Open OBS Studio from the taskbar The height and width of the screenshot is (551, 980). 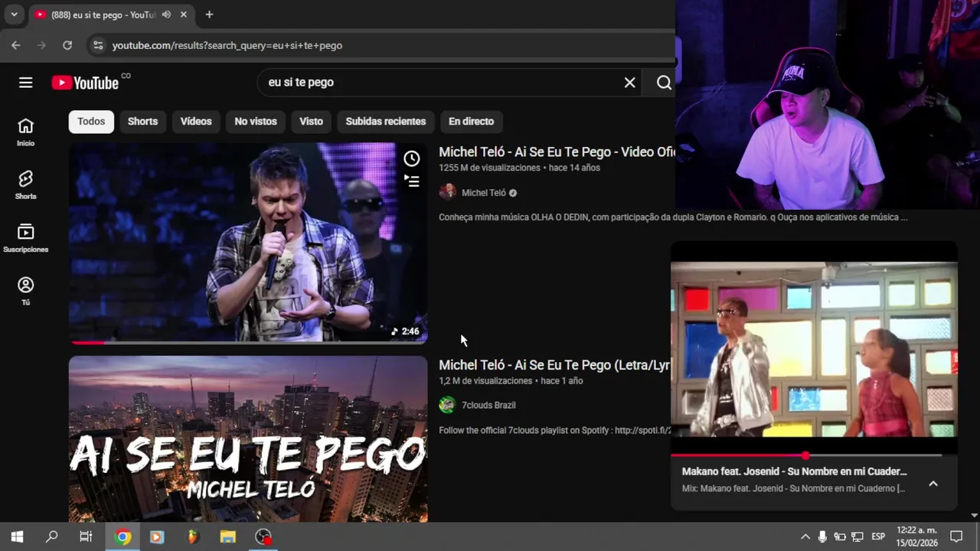263,536
